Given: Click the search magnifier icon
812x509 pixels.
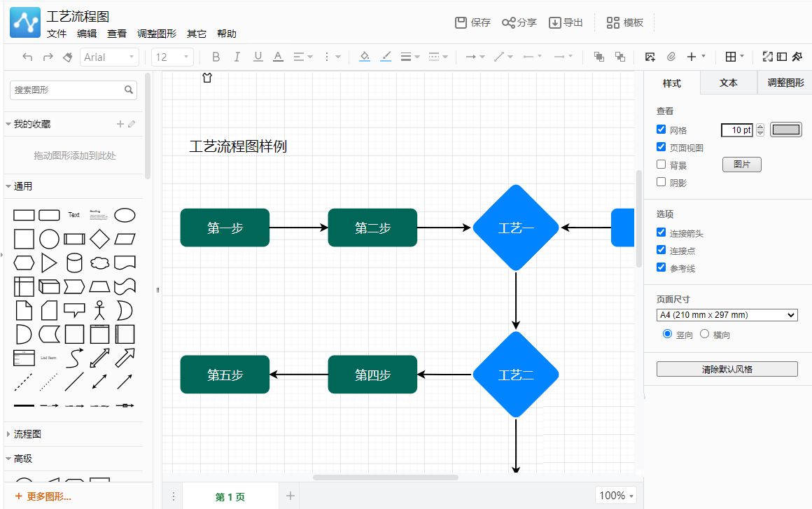Looking at the screenshot, I should coord(128,90).
